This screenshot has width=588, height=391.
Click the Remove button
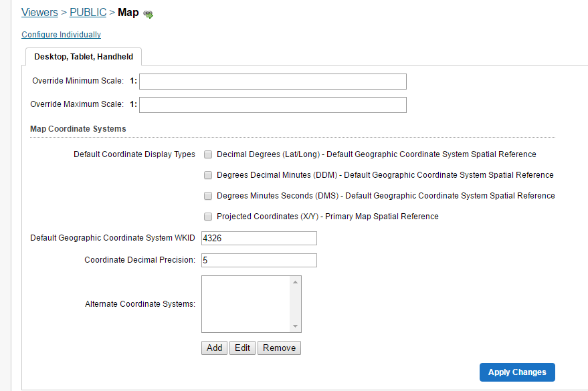coord(279,348)
